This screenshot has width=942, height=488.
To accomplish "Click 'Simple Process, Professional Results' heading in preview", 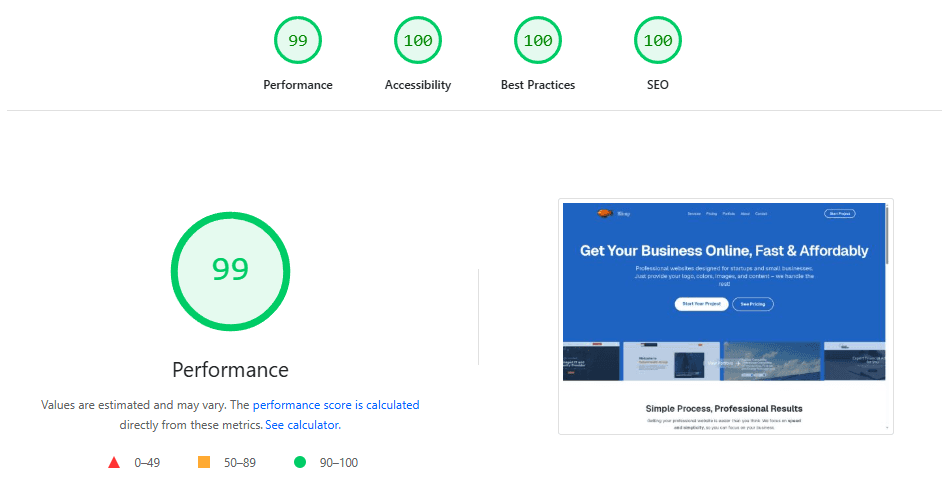I will click(724, 408).
